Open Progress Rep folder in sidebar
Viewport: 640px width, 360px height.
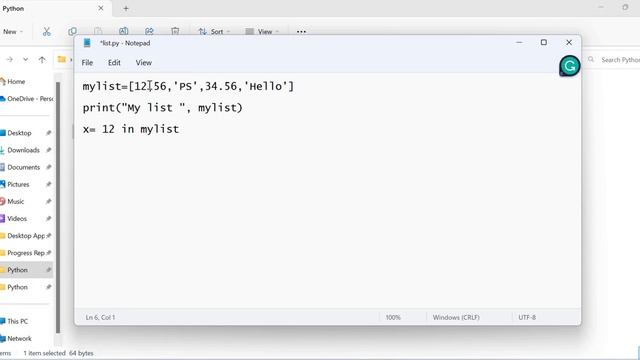27,253
